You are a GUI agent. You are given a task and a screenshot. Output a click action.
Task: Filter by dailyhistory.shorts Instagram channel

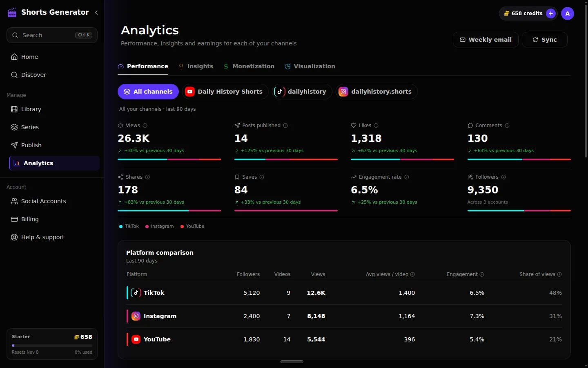pos(376,92)
